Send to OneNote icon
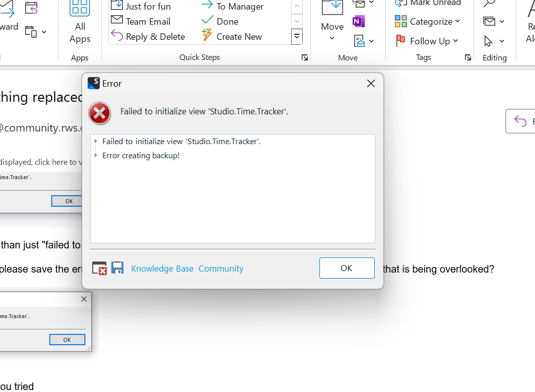The image size is (535, 392). [358, 22]
